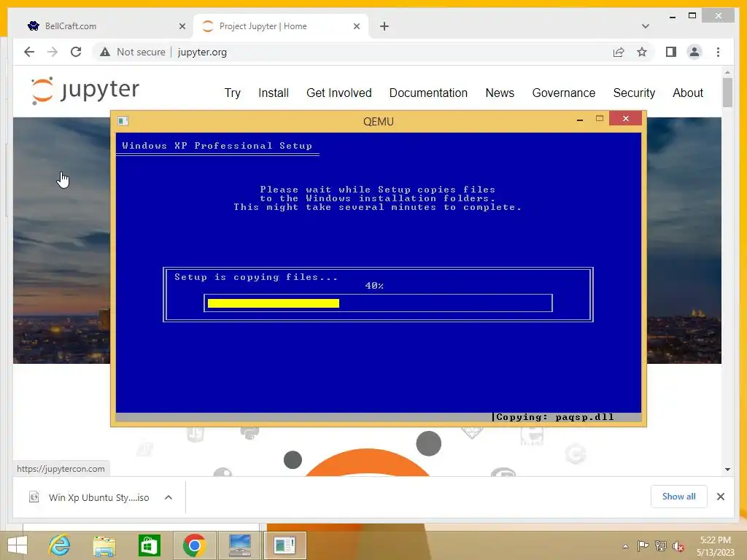
Task: Switch to Chrome in the taskbar
Action: (x=194, y=545)
